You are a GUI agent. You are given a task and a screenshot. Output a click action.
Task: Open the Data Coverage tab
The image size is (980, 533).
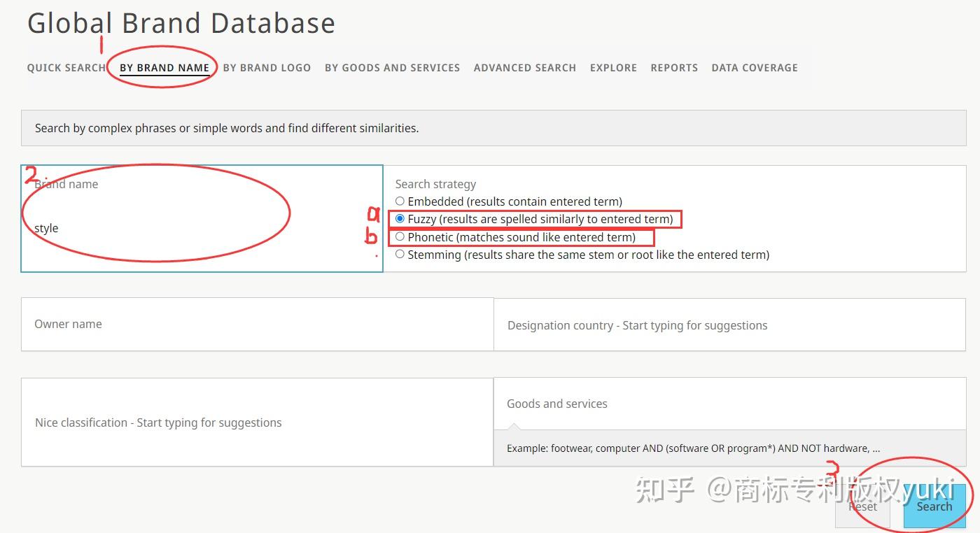[x=755, y=67]
